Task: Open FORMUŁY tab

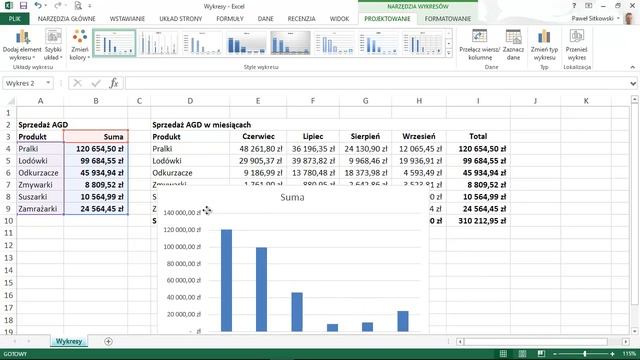Action: [x=230, y=19]
